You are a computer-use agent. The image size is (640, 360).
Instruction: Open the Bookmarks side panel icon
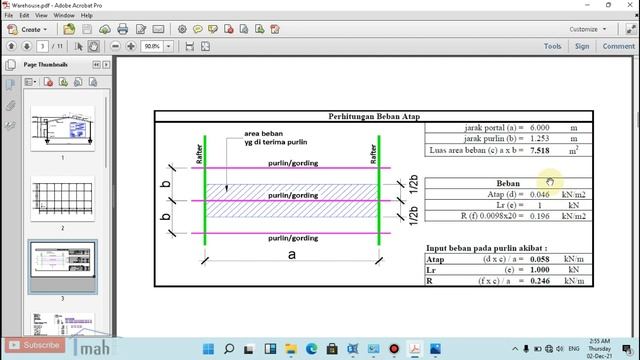[11, 85]
